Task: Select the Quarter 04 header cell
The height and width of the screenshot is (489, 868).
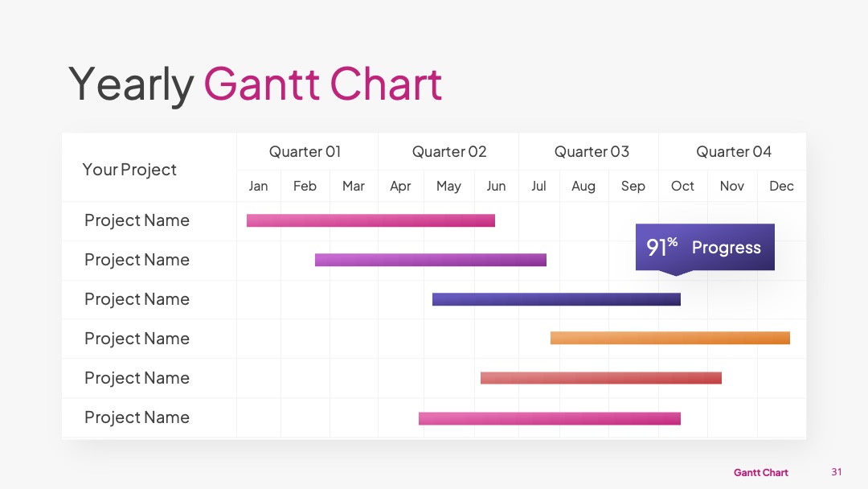Action: (734, 152)
